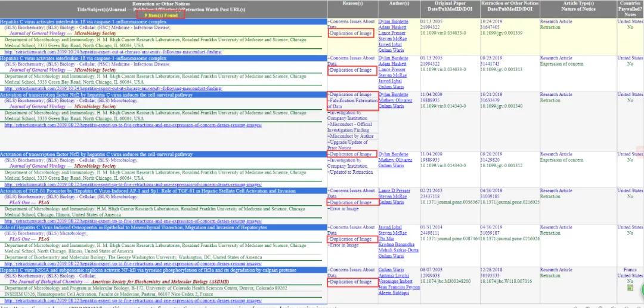Open author Jean Francois Peyron's link
644x308 pixels.
click(399, 288)
